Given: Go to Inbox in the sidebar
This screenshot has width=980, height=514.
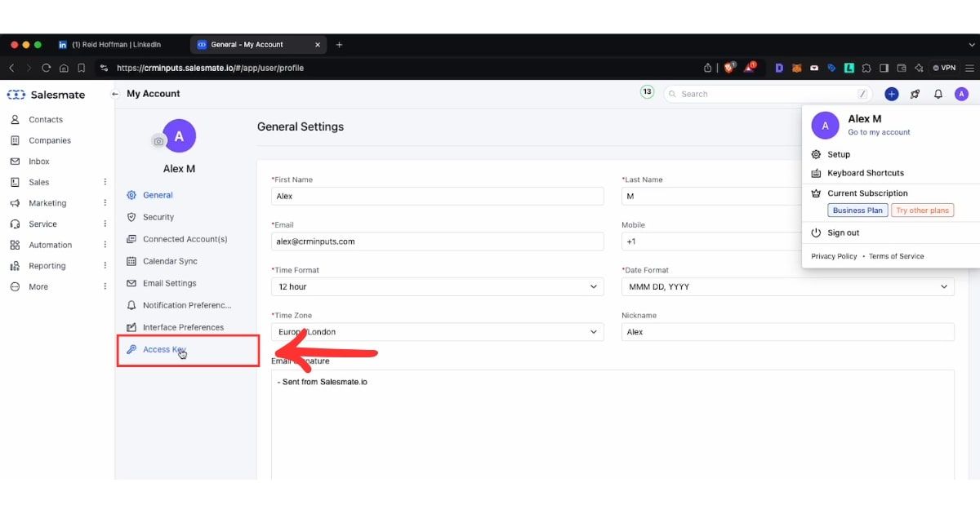Looking at the screenshot, I should tap(38, 162).
